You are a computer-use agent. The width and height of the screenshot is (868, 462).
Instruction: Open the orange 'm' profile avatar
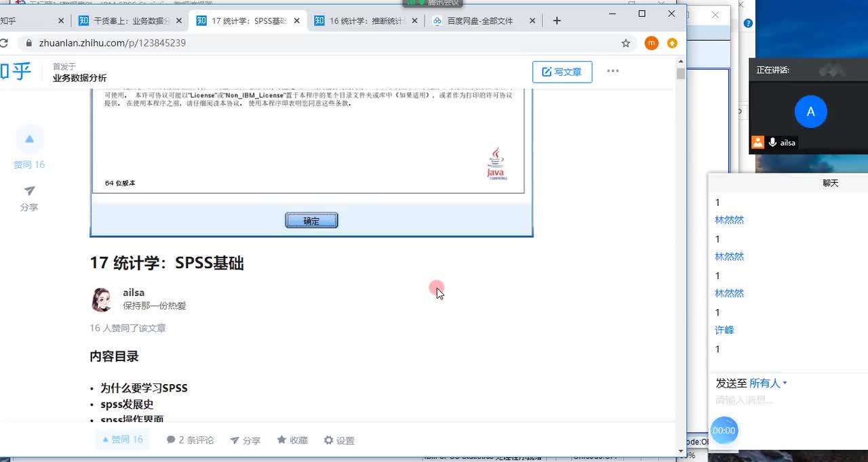click(x=651, y=43)
